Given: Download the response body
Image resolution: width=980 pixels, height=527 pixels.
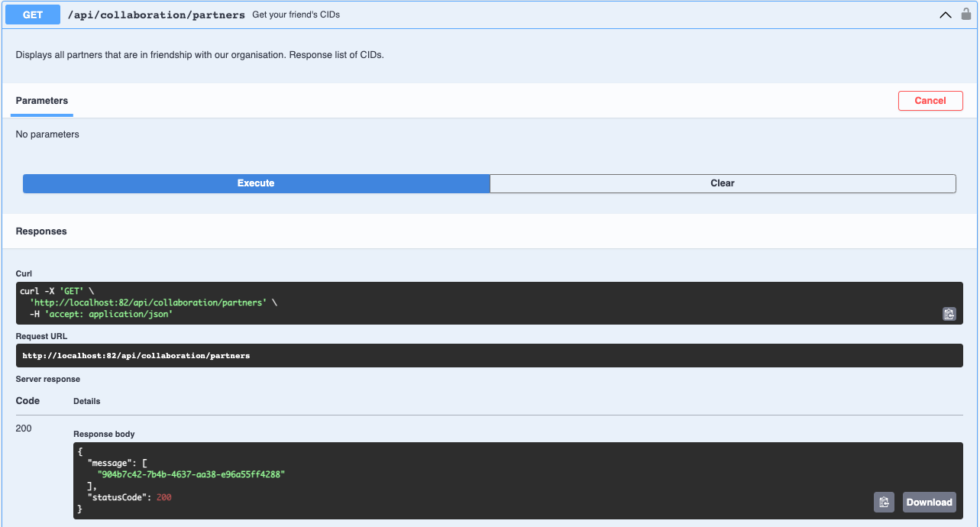Looking at the screenshot, I should coord(930,502).
